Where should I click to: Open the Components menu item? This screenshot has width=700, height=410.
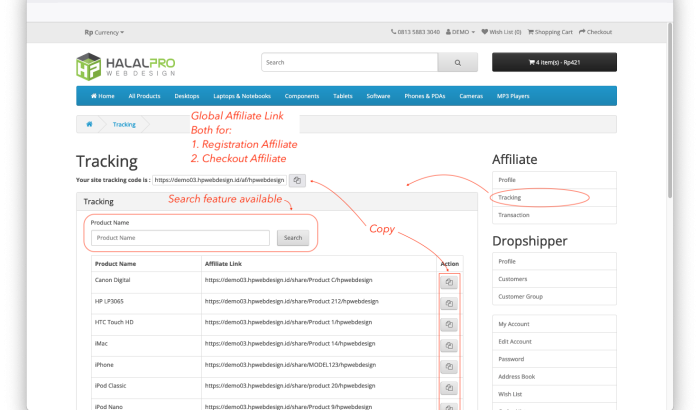click(x=302, y=96)
